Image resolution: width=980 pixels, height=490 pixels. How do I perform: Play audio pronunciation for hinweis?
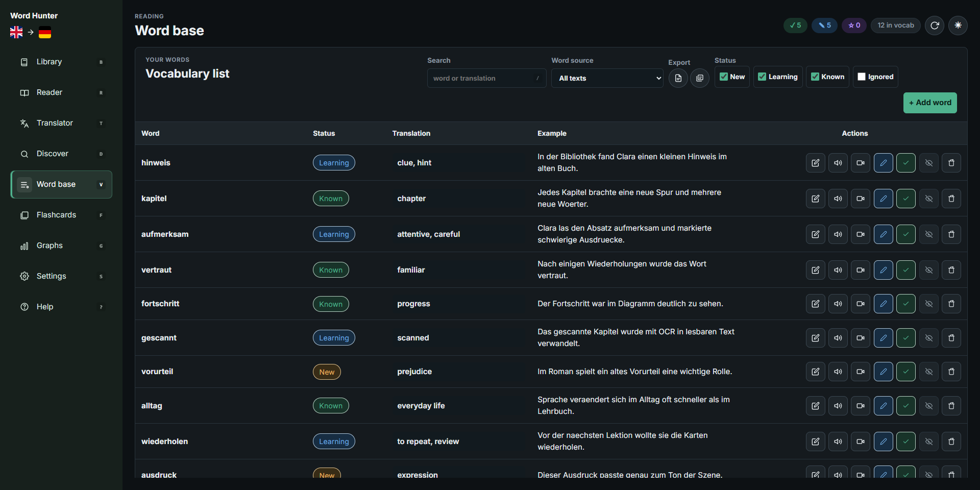(x=838, y=163)
